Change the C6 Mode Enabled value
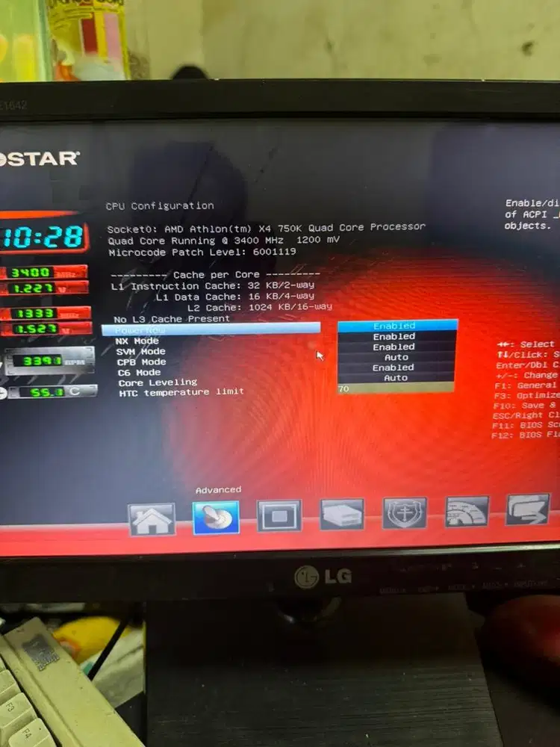 (x=396, y=368)
